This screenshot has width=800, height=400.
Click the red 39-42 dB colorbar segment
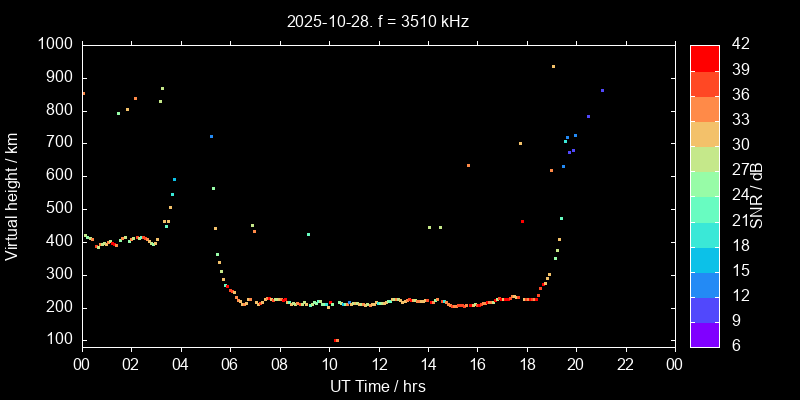(x=704, y=57)
